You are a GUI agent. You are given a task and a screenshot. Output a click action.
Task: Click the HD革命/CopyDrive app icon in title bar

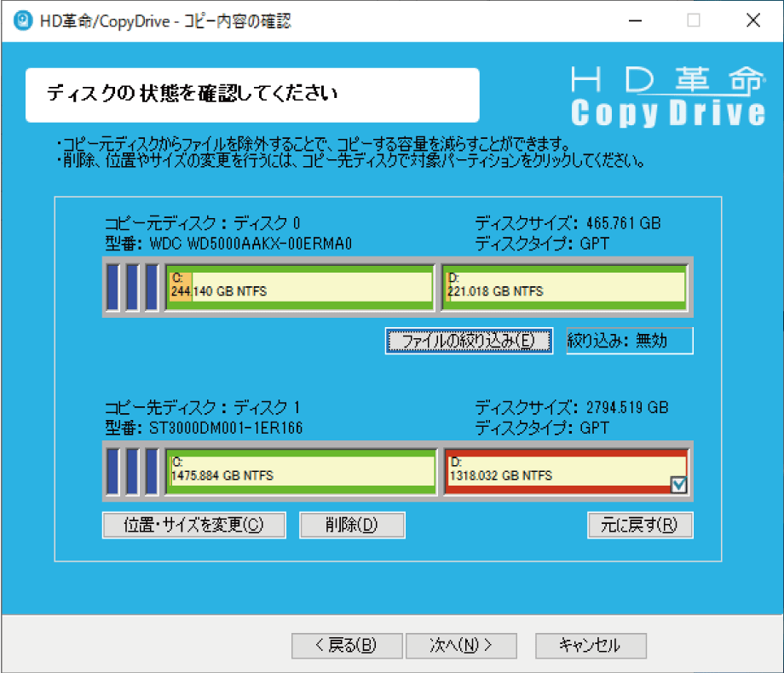(23, 21)
